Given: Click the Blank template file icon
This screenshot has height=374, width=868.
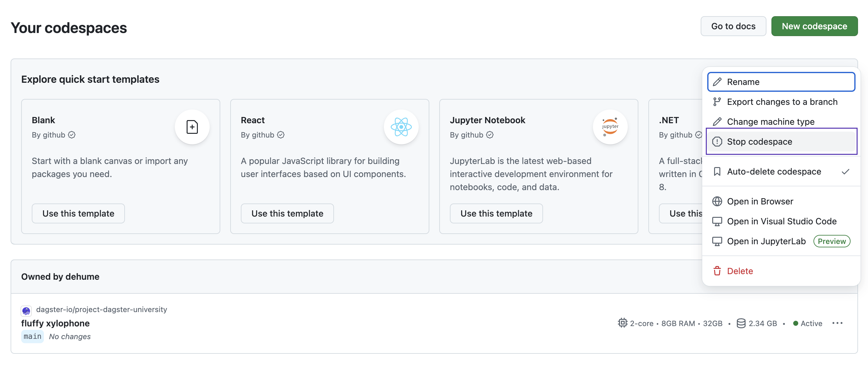Looking at the screenshot, I should tap(192, 127).
